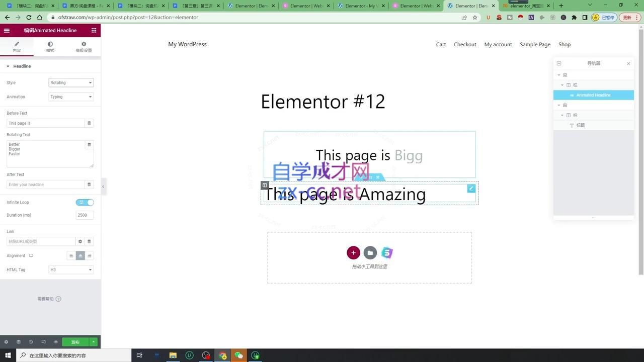Switch to the 高级设置 advanced tab
Screen dimensions: 644x362
84,47
